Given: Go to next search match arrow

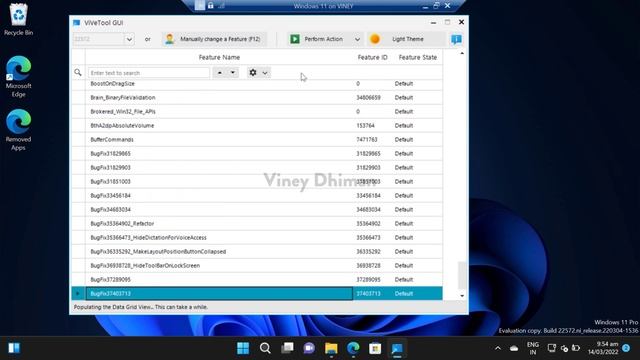Looking at the screenshot, I should (233, 73).
